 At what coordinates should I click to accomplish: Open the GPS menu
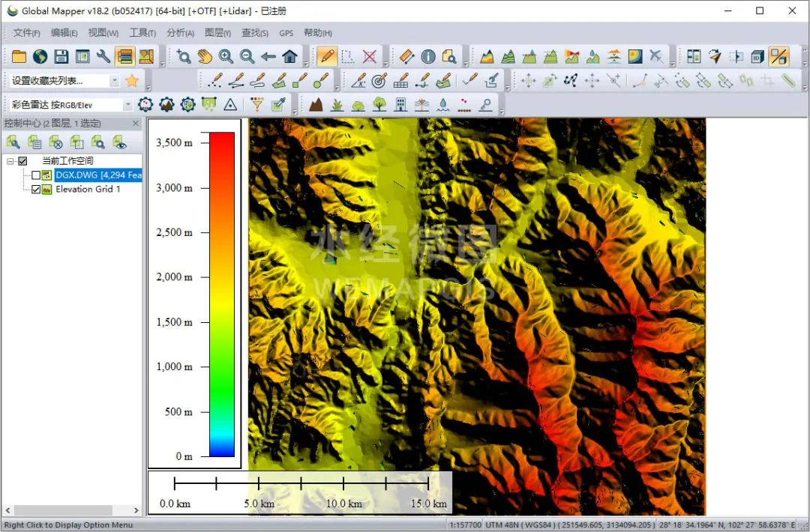point(286,33)
